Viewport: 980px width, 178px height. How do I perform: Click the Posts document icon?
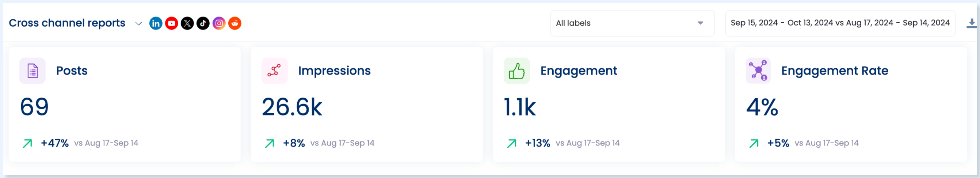(x=33, y=71)
